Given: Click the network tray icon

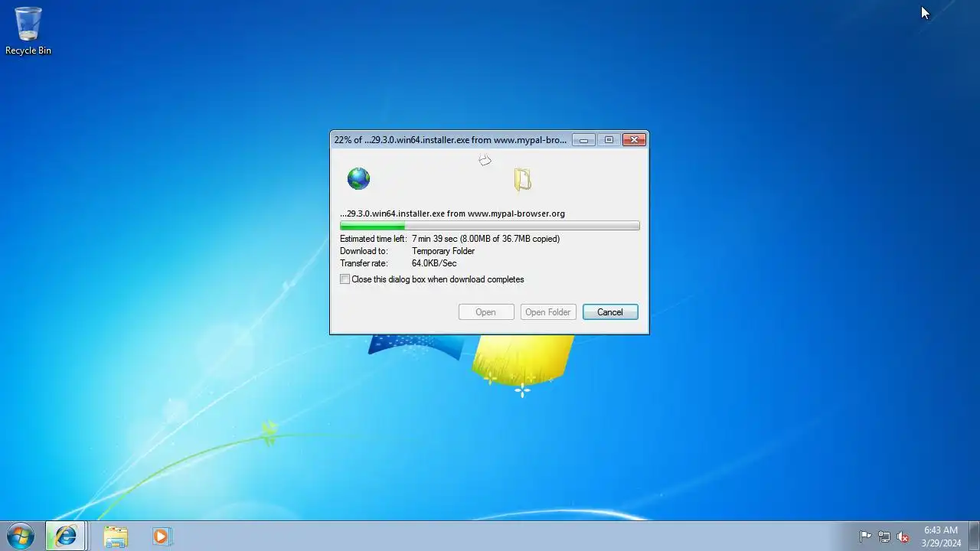Looking at the screenshot, I should (x=884, y=536).
